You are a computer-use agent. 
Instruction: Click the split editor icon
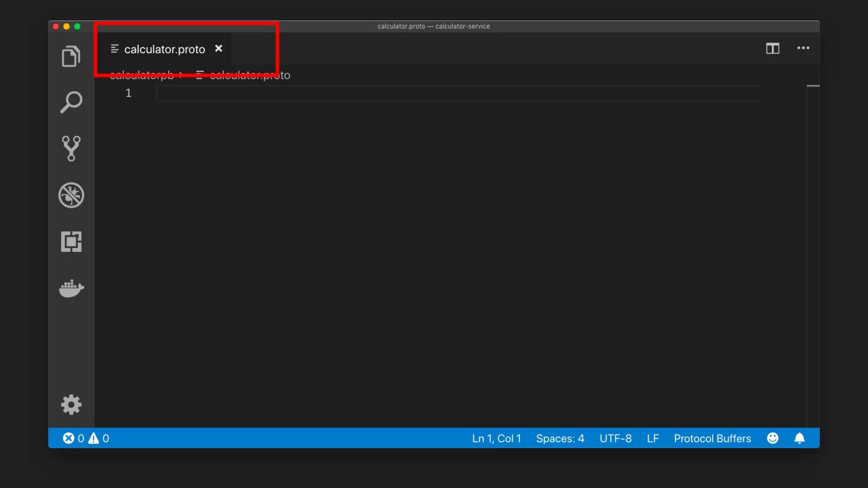[772, 48]
